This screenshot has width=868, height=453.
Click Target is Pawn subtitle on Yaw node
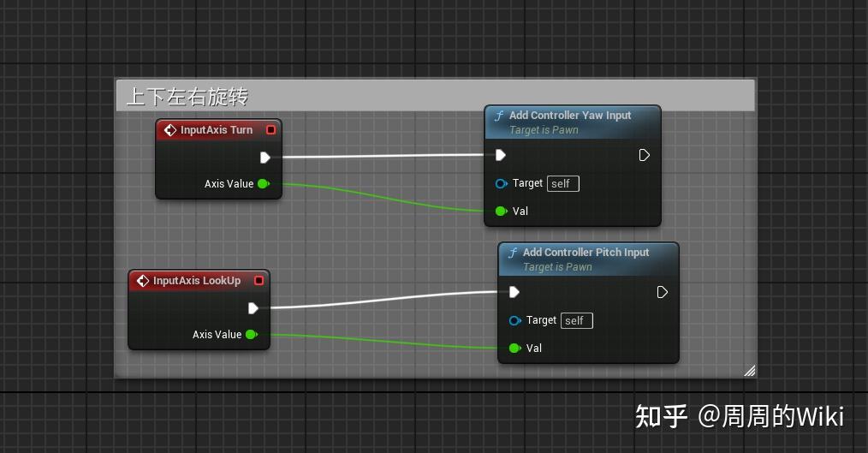[x=544, y=130]
